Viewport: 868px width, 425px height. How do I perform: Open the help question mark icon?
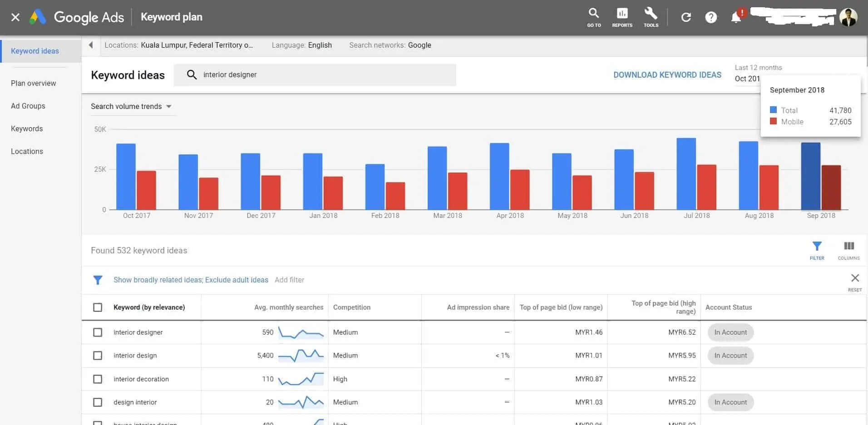point(711,17)
